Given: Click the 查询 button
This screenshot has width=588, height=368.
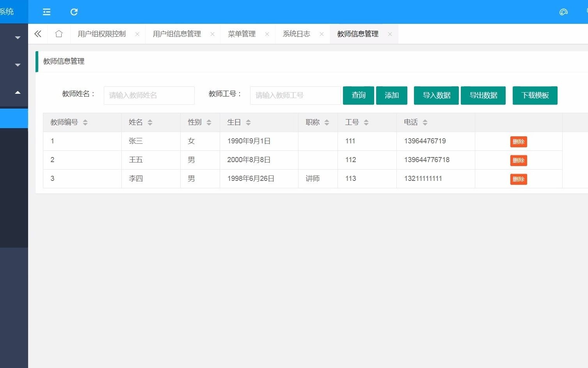Looking at the screenshot, I should 359,95.
